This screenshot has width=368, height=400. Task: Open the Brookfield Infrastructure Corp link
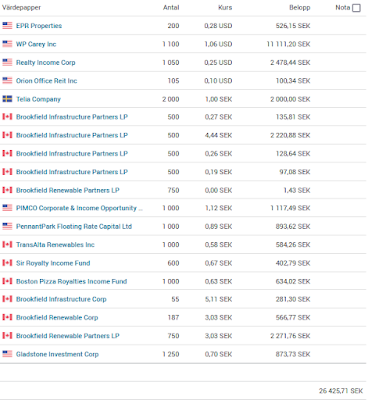61,299
